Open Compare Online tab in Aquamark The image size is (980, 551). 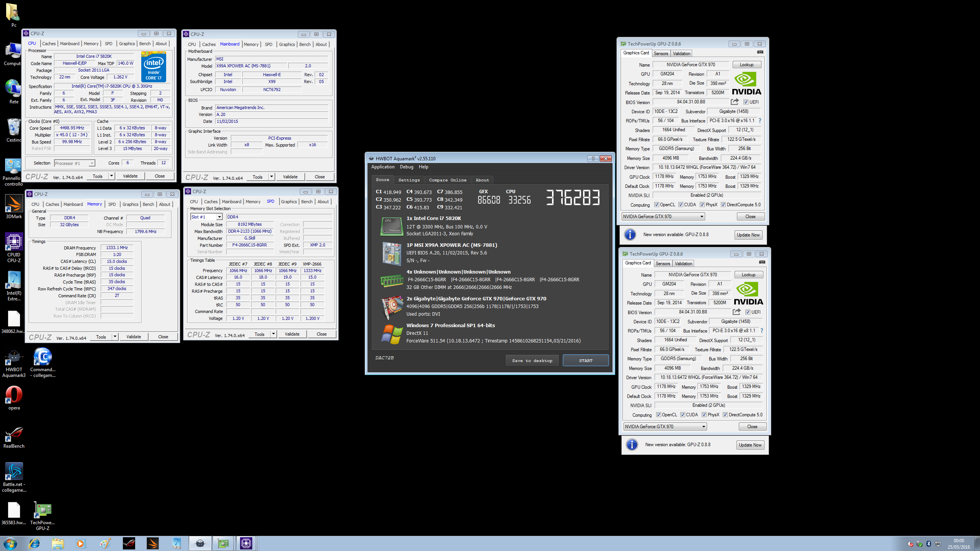pos(448,180)
